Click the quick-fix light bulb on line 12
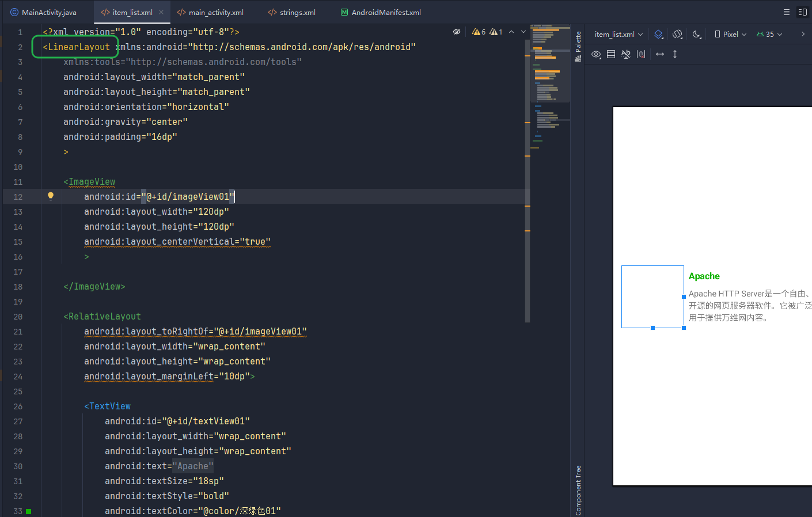 click(51, 196)
